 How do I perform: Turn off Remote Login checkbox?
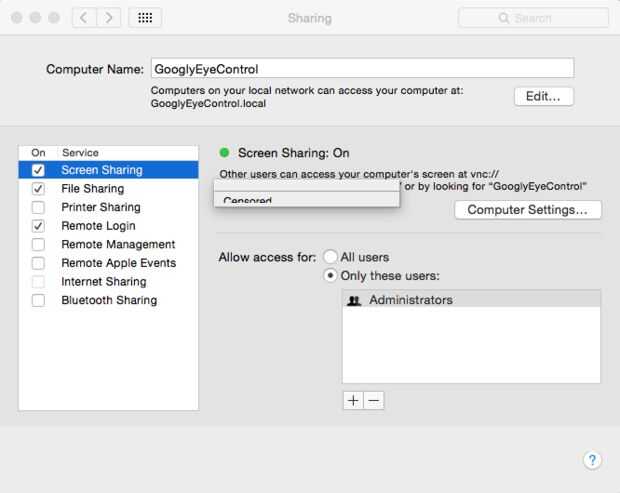(38, 226)
